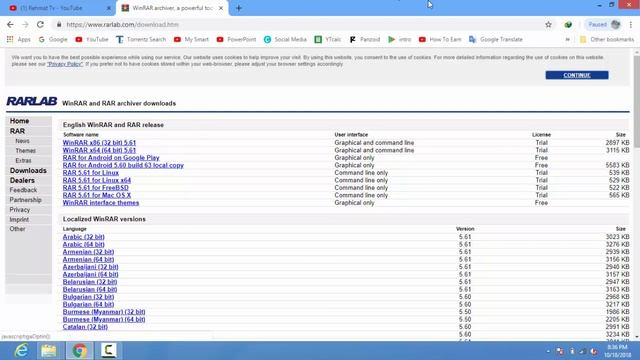Viewport: 640px width, 360px height.
Task: Open RAR for Android on Google Play
Action: click(111, 158)
